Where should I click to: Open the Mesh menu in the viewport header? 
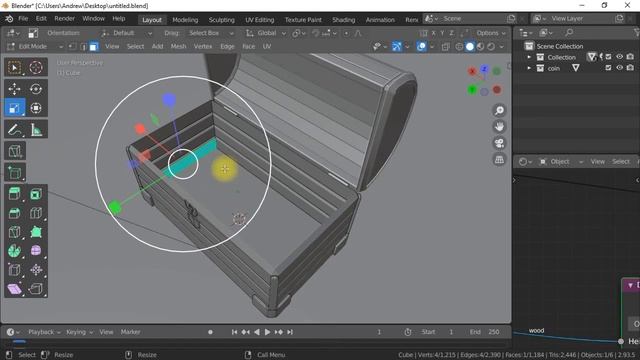(x=178, y=47)
